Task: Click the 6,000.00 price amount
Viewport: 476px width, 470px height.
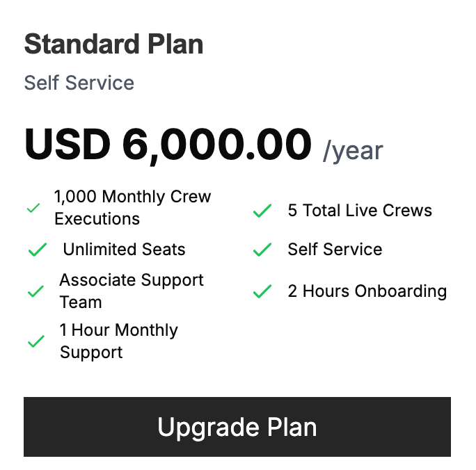Action: point(216,145)
